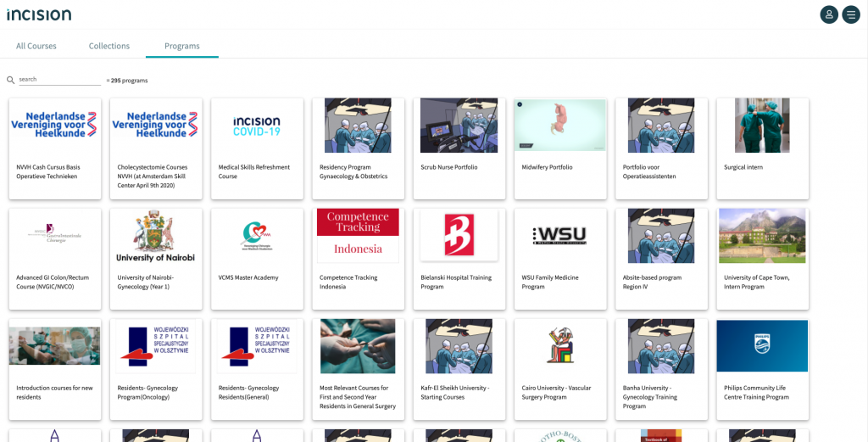868x442 pixels.
Task: Click the Philips logo thumbnail
Action: (762, 345)
